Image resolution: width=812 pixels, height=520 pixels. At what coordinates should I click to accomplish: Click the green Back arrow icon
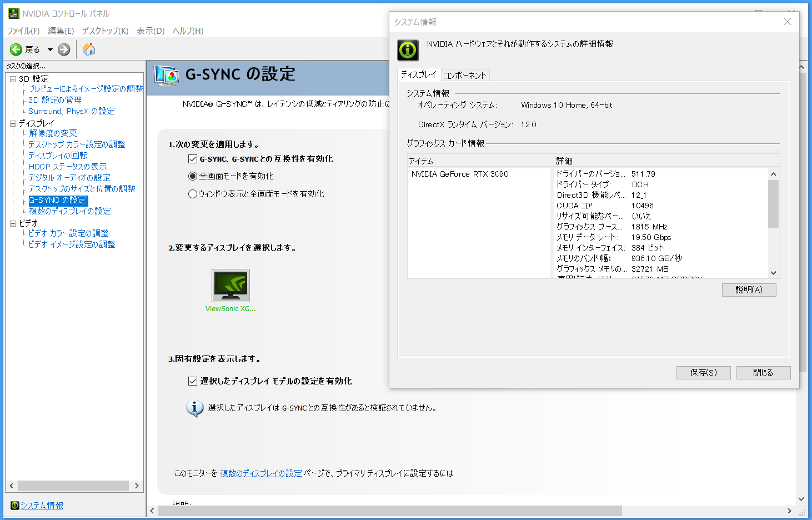click(16, 49)
